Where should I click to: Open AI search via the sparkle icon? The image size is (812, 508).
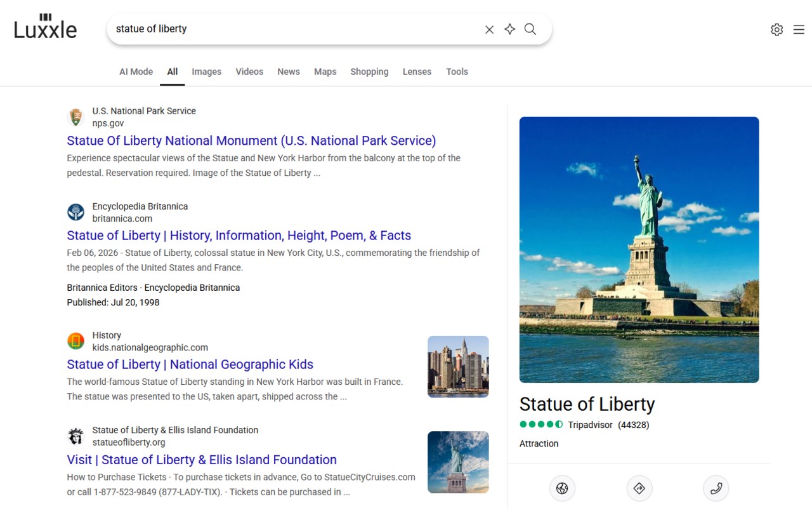pos(509,29)
